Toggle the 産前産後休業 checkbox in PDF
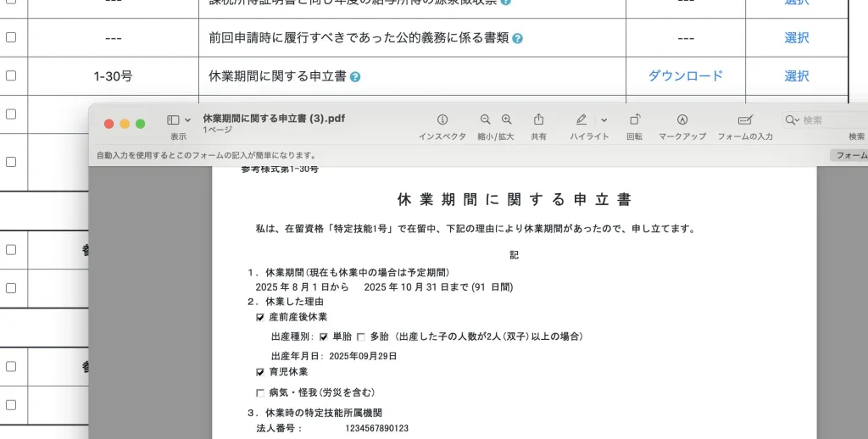This screenshot has height=439, width=868. click(x=260, y=318)
